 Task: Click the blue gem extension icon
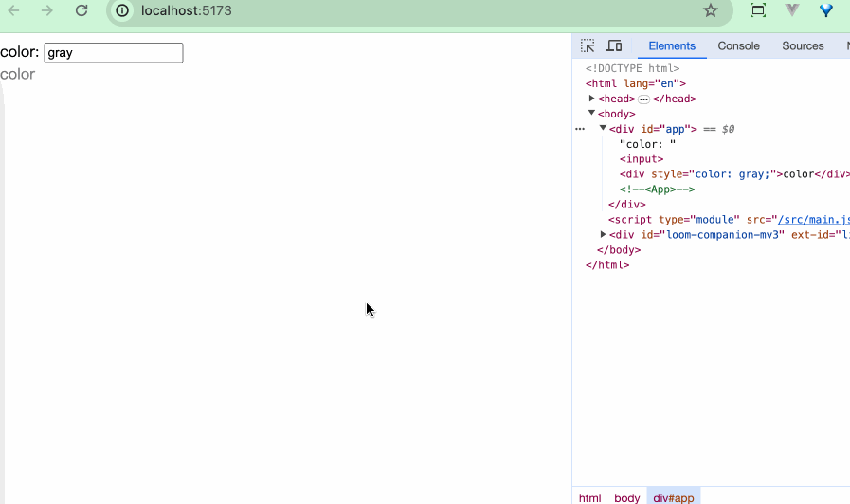pyautogui.click(x=826, y=10)
